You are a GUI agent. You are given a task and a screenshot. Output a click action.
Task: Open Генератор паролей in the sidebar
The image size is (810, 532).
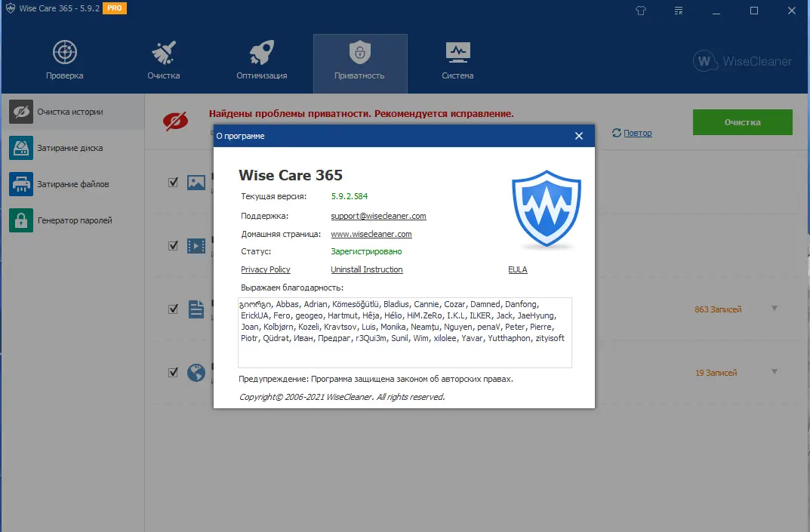72,220
